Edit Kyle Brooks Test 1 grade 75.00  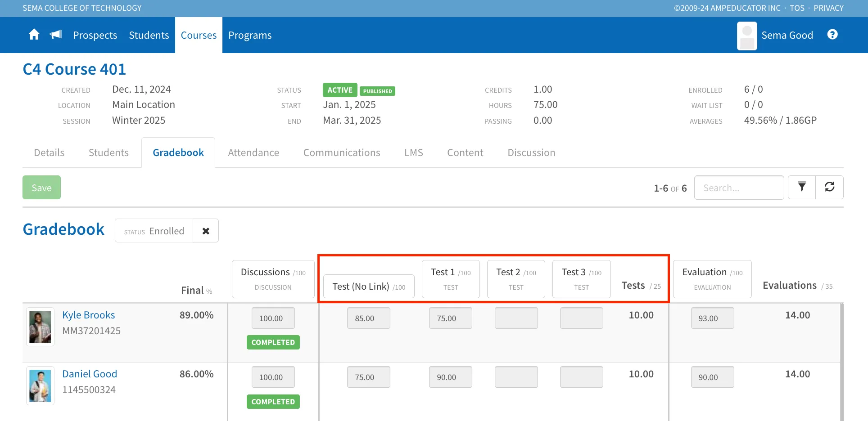pos(451,318)
